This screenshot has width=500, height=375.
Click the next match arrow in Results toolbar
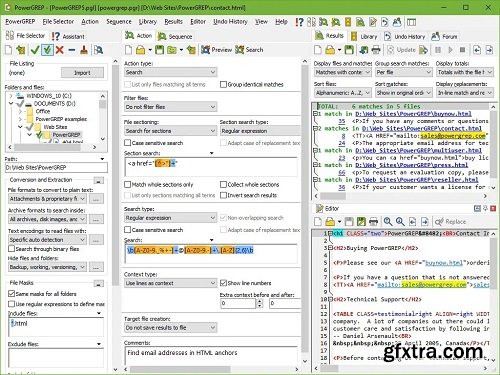click(489, 50)
